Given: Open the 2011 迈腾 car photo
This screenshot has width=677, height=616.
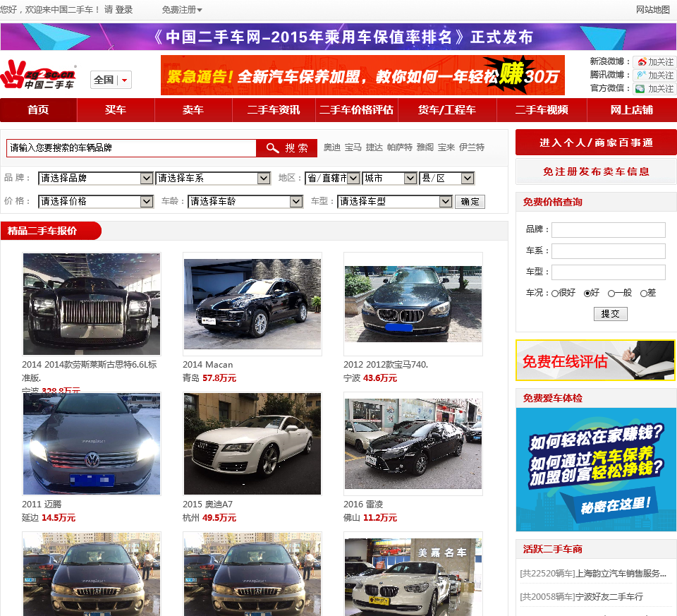Looking at the screenshot, I should point(92,444).
